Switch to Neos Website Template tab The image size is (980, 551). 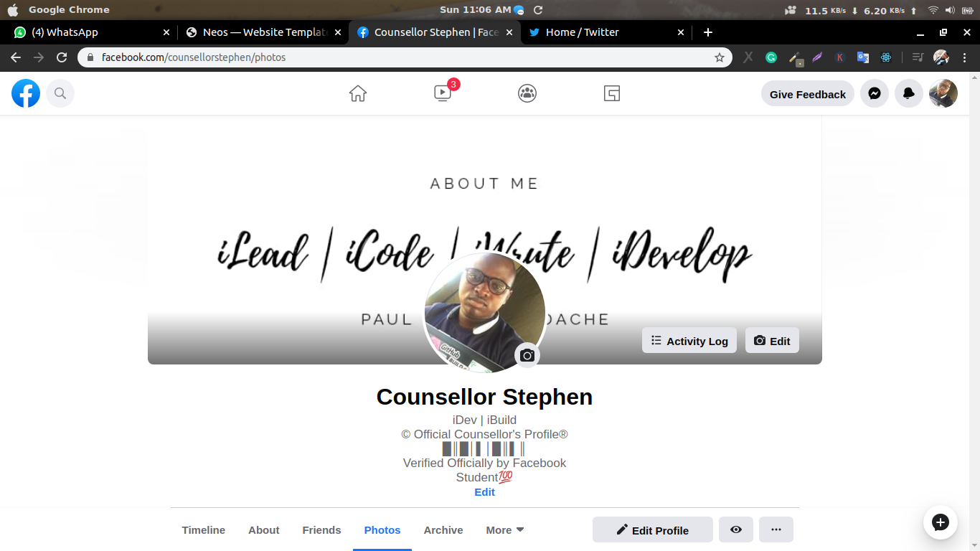pyautogui.click(x=263, y=32)
